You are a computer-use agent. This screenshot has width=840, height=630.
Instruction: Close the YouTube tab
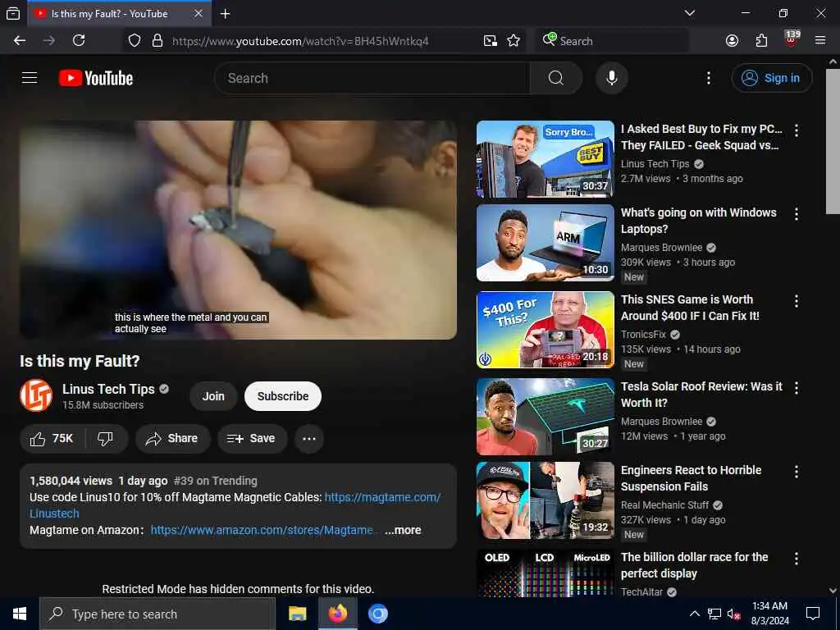(199, 13)
